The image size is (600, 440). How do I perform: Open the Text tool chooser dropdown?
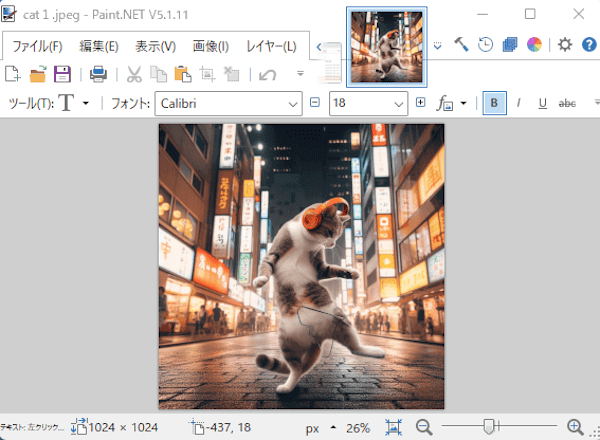86,103
